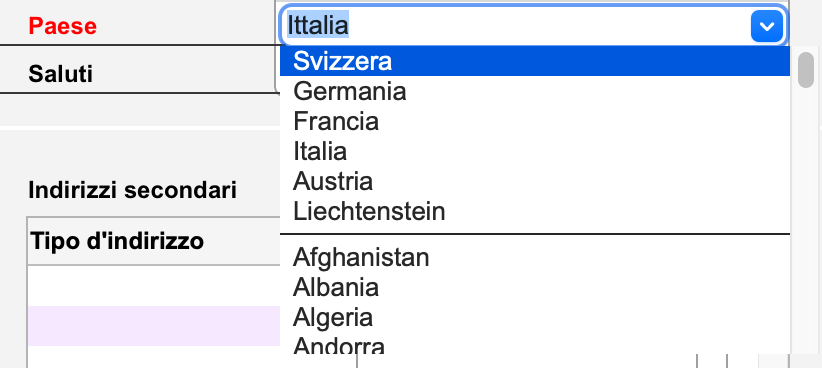Click the blue Paese dropdown arrow button
The height and width of the screenshot is (368, 822).
(766, 26)
